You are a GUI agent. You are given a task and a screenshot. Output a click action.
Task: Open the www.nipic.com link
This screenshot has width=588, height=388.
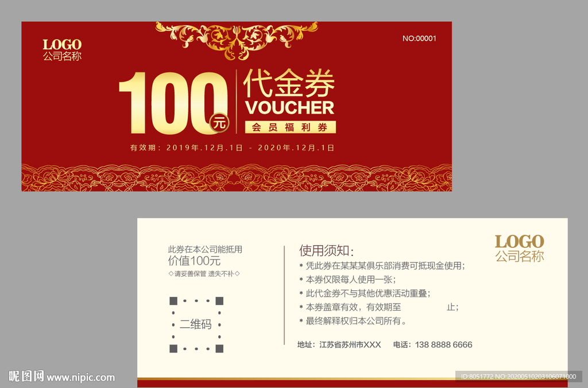pos(80,378)
